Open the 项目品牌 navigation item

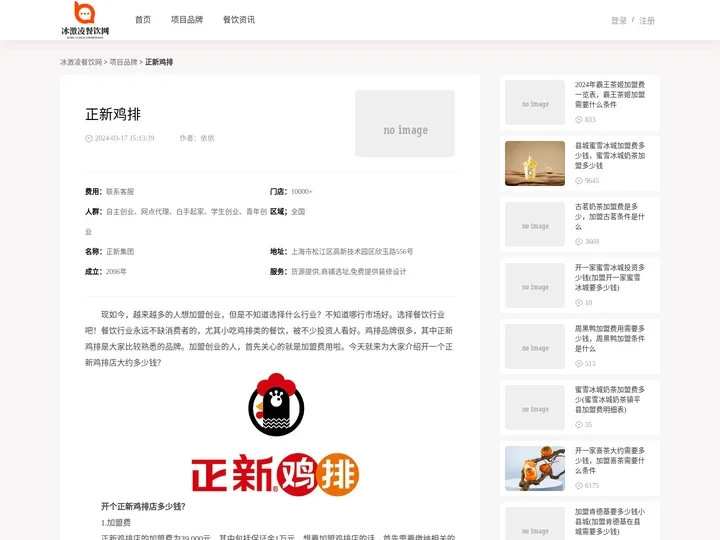[x=187, y=20]
